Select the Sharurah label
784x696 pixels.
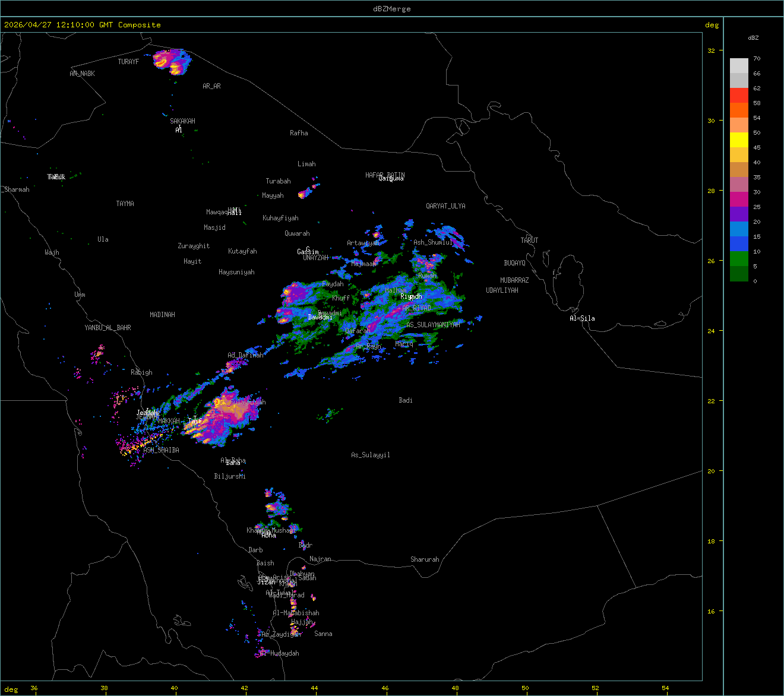click(425, 559)
